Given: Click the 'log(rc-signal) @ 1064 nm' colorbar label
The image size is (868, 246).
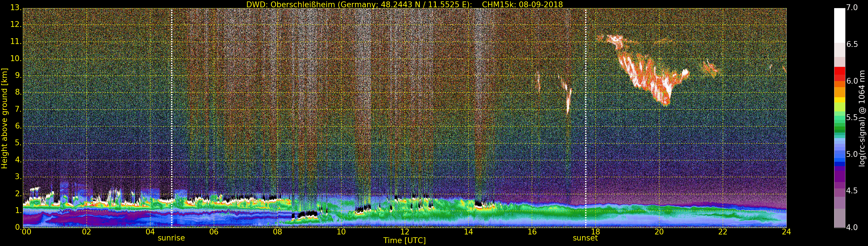Looking at the screenshot, I should point(862,118).
